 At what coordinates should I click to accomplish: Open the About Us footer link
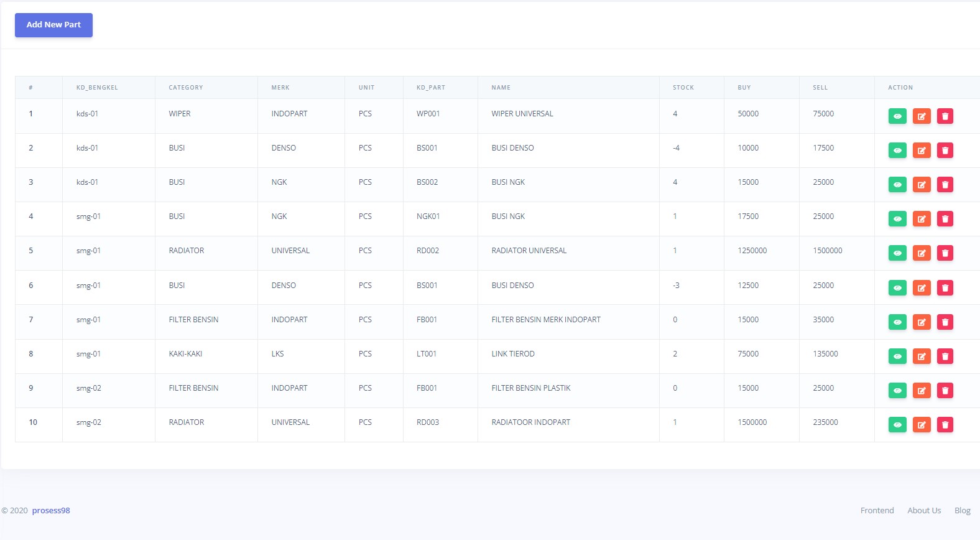click(x=924, y=511)
